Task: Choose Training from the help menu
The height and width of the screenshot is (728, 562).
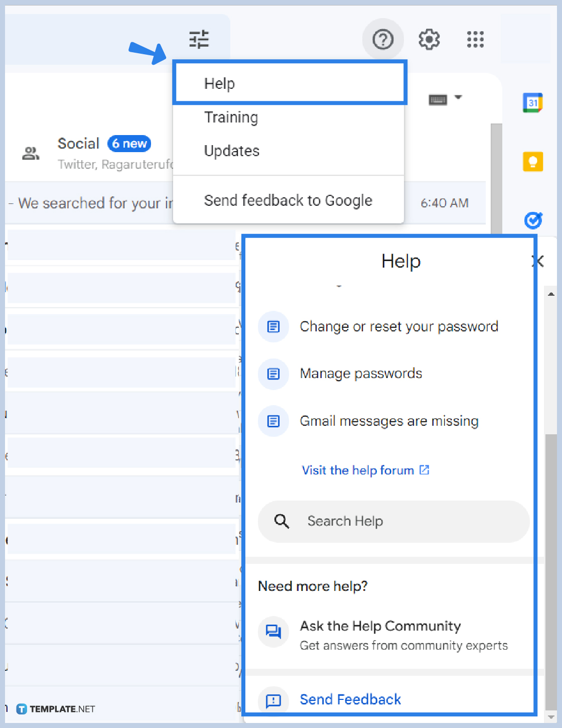Action: (x=231, y=117)
